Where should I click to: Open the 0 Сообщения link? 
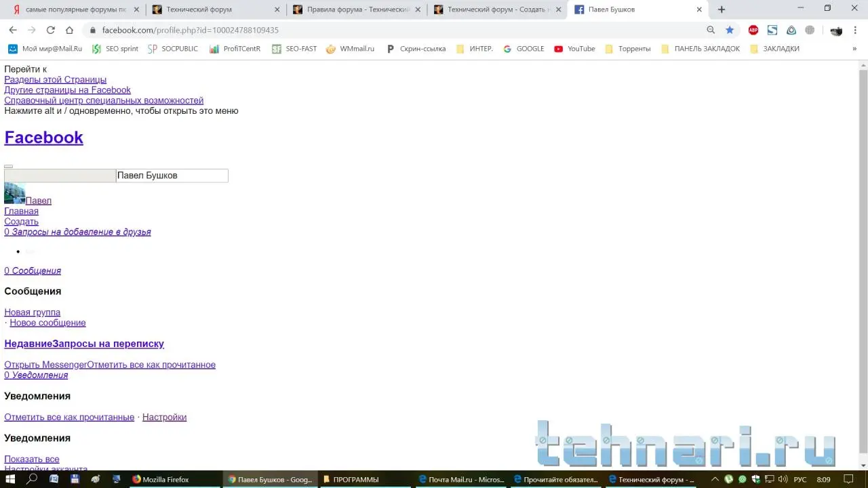33,270
